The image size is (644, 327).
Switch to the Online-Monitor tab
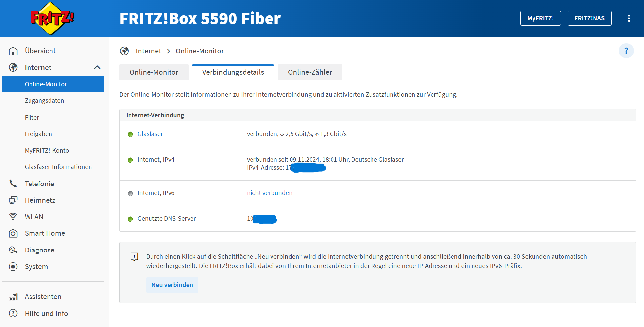pyautogui.click(x=154, y=72)
